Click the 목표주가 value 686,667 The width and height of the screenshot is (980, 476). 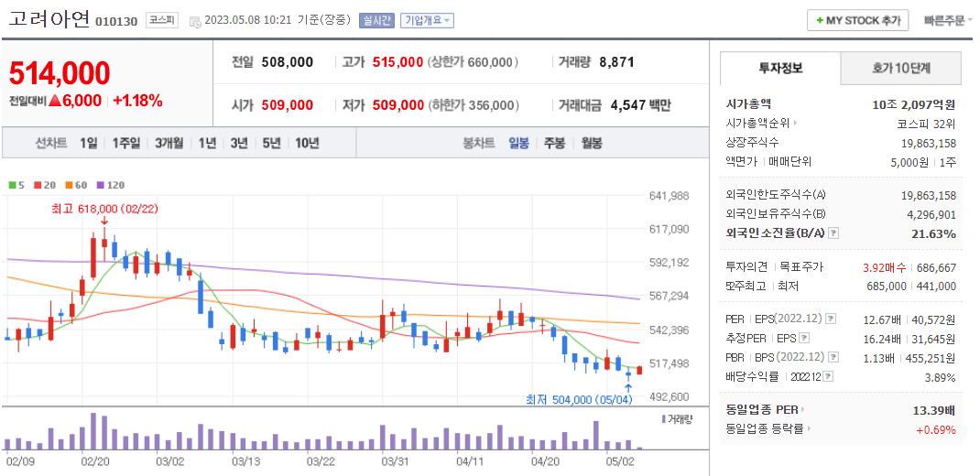click(x=936, y=267)
